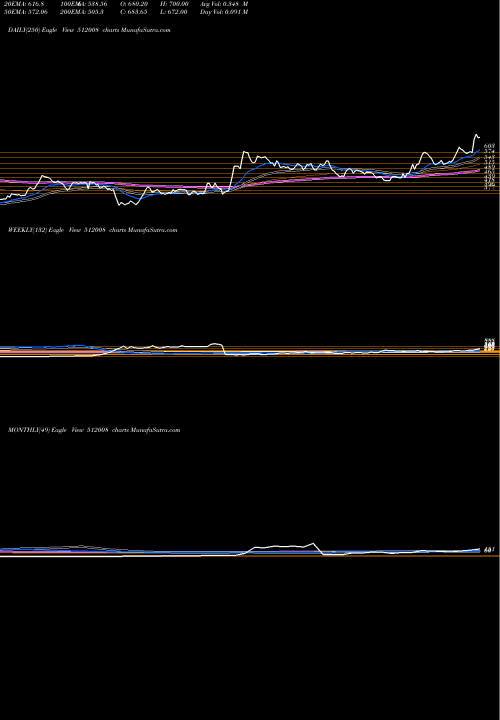The width and height of the screenshot is (500, 720).
Task: Click the low price 'L: 672.00' value
Action: point(174,12)
